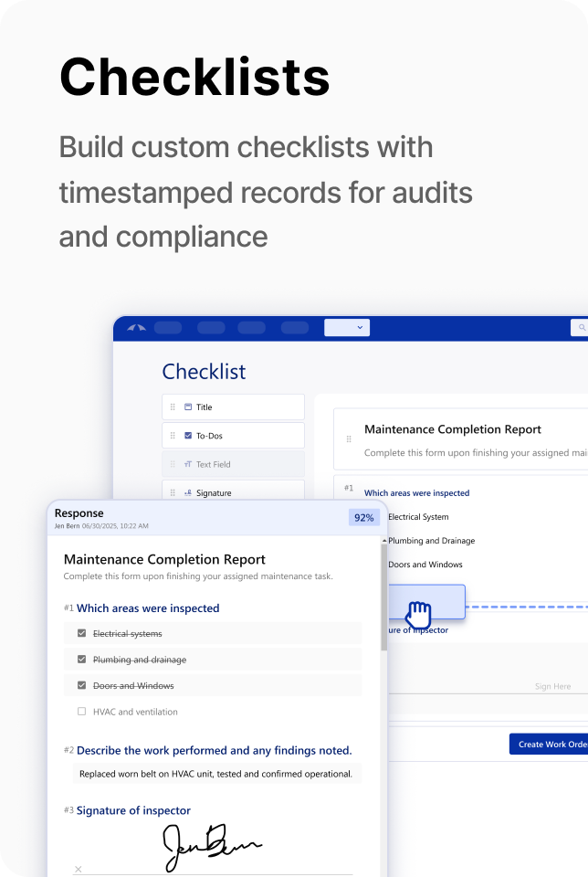This screenshot has height=877, width=588.
Task: Uncheck the Doors and Windows checkbox
Action: click(x=81, y=685)
